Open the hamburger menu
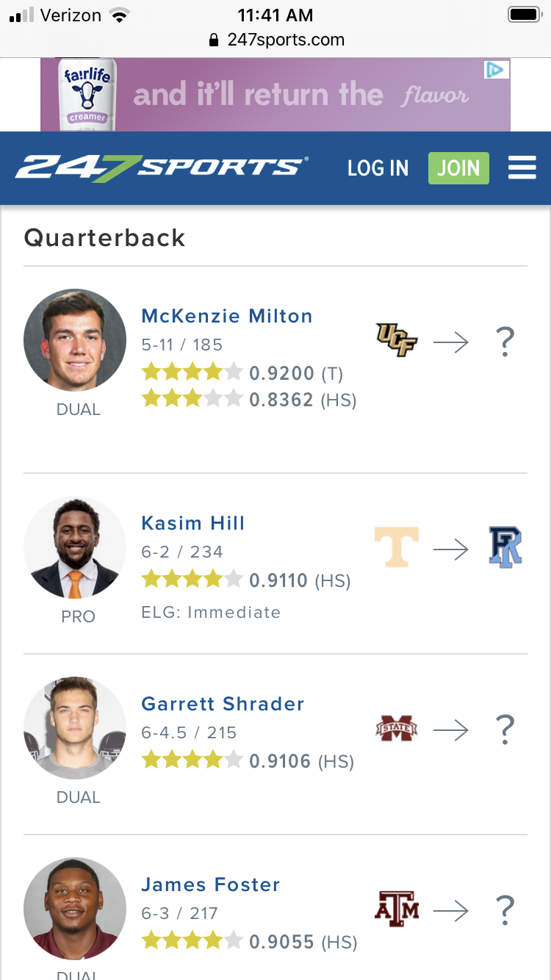This screenshot has width=551, height=980. click(x=522, y=168)
